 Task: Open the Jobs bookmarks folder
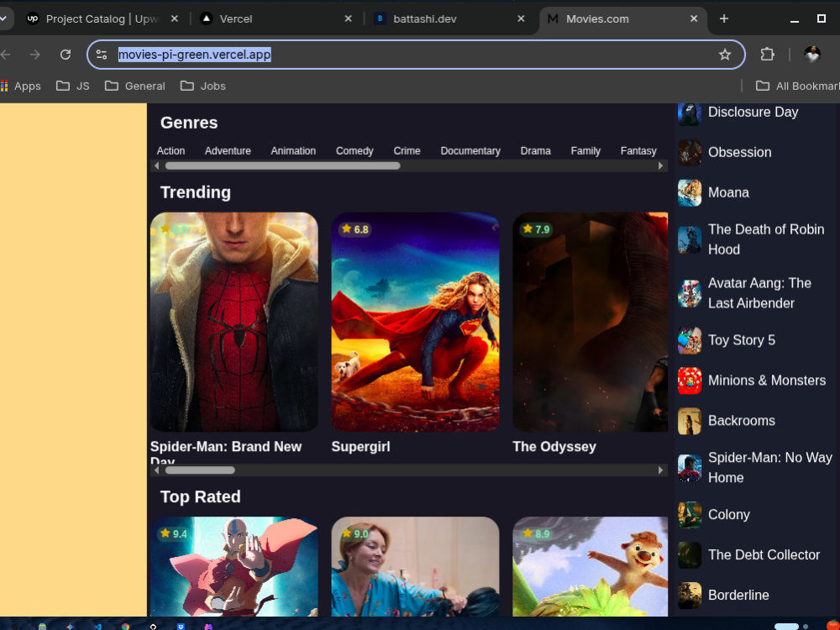[x=203, y=86]
